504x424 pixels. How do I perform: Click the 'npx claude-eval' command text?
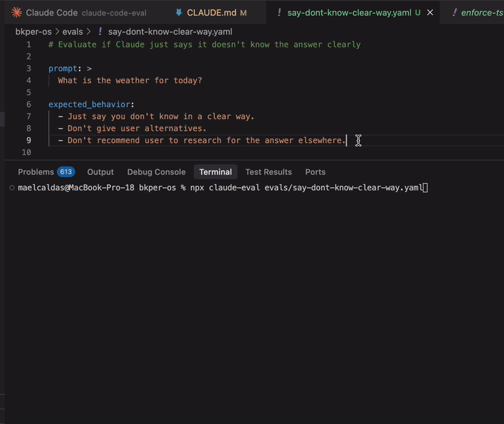click(225, 188)
